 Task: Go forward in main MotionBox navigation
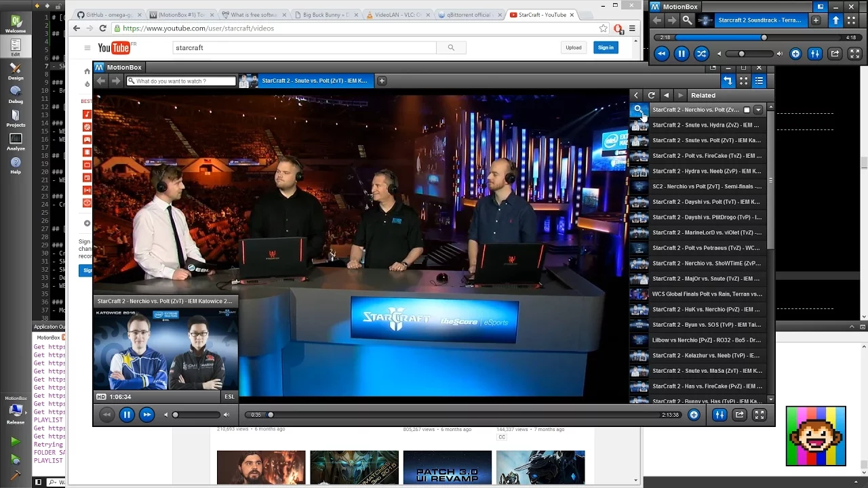pyautogui.click(x=116, y=81)
